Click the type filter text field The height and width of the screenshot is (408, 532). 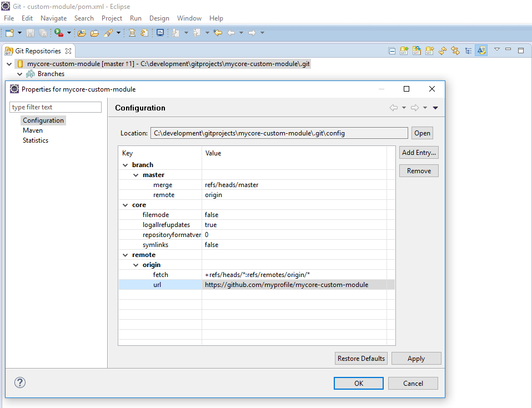[56, 107]
